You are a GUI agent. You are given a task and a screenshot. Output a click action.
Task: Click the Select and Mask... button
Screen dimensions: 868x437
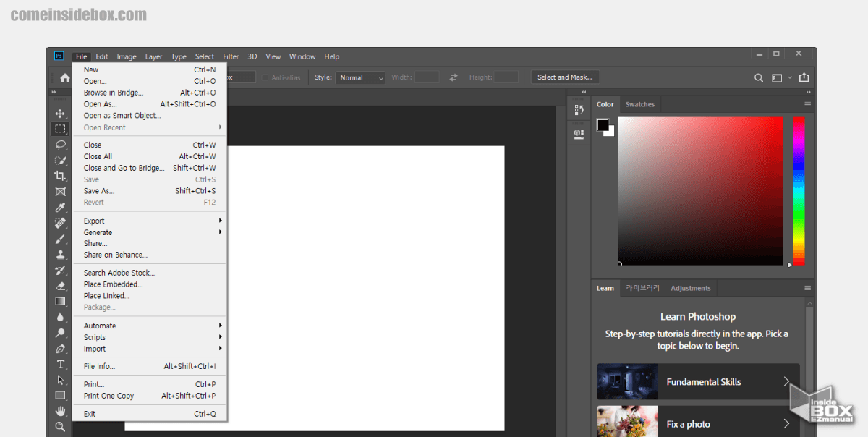565,77
